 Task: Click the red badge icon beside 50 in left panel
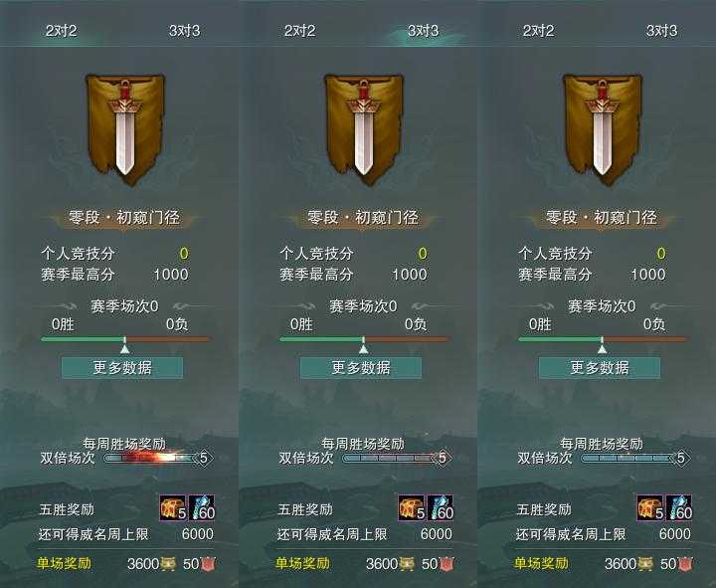click(x=208, y=564)
